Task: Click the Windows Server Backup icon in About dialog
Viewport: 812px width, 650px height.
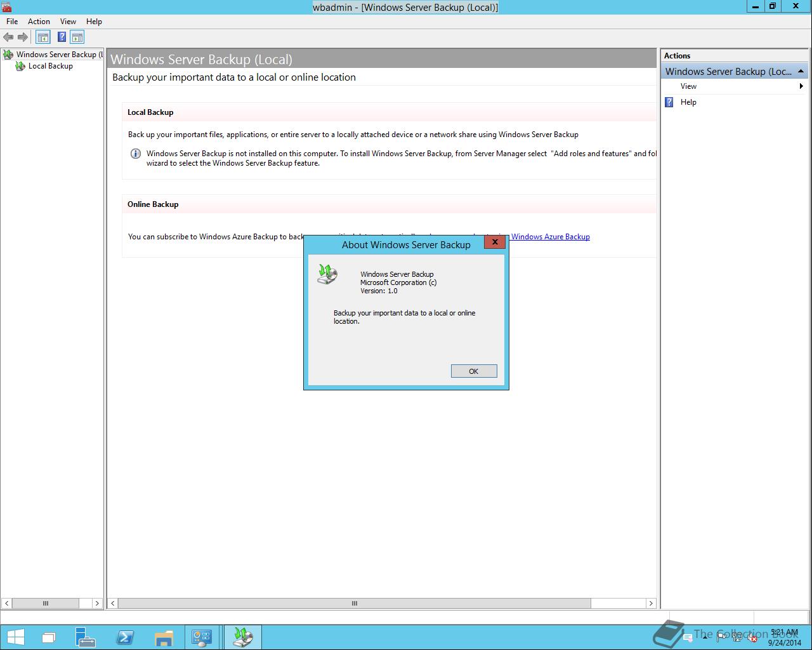Action: (x=327, y=274)
